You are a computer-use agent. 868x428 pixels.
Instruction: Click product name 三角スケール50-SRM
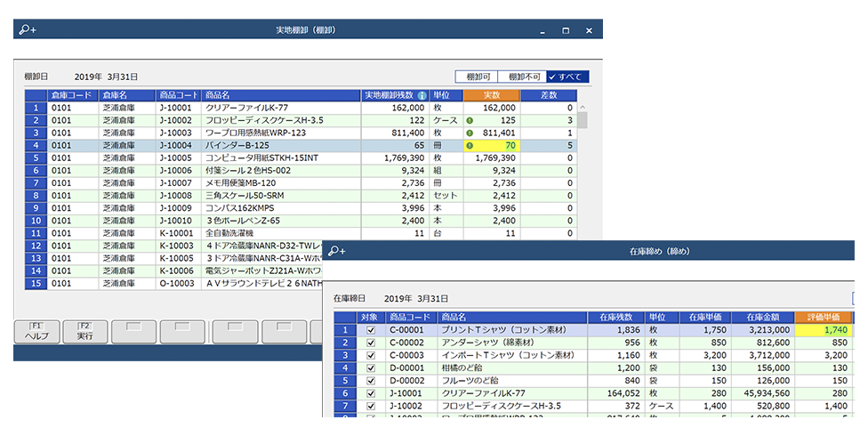point(244,196)
